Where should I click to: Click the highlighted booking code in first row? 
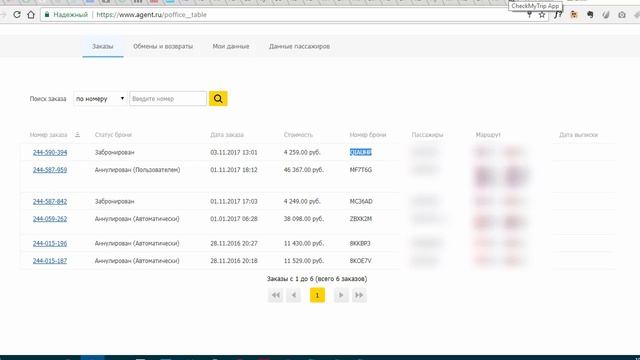[361, 152]
